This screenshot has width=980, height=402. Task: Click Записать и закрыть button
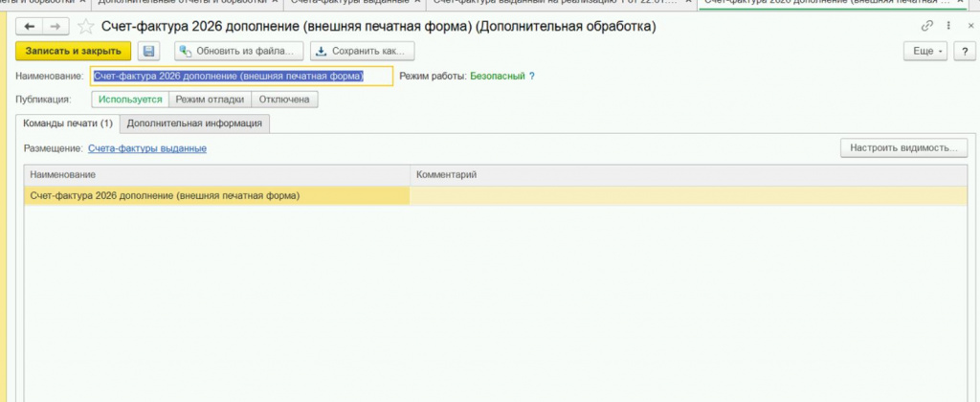[x=73, y=52]
